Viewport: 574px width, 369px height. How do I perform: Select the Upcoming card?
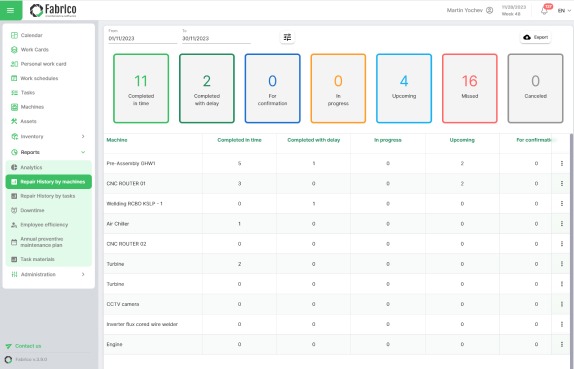(404, 88)
